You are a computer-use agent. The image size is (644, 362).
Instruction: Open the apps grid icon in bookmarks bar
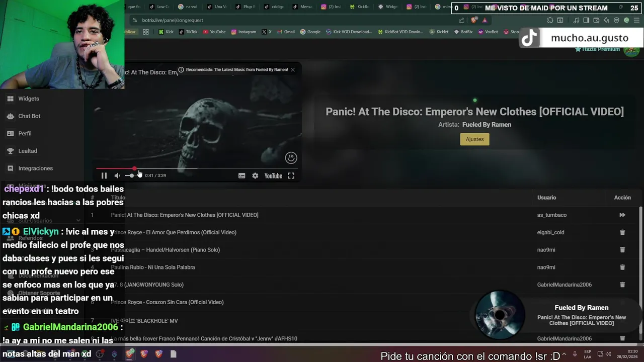[146, 32]
